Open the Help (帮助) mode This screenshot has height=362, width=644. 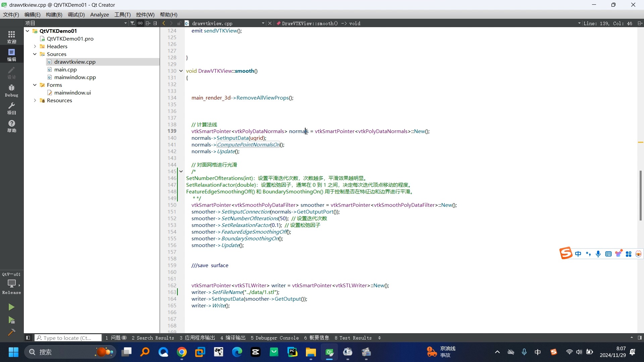pyautogui.click(x=11, y=126)
